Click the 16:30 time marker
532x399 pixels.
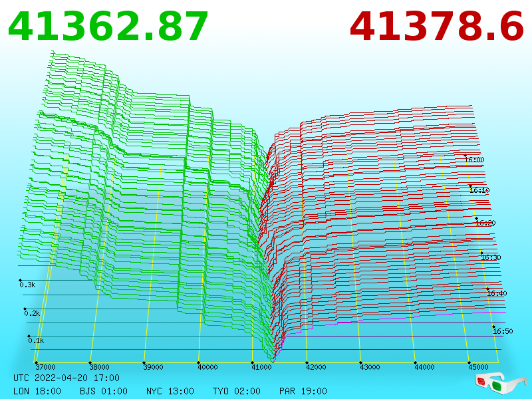(491, 257)
